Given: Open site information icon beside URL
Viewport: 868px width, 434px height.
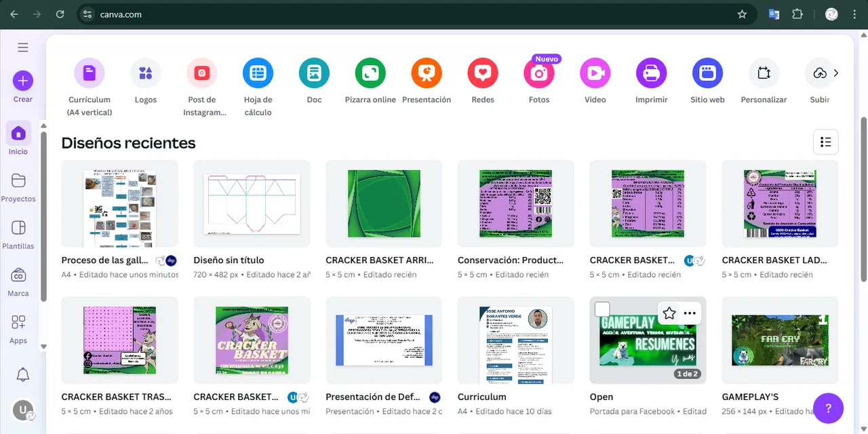Looking at the screenshot, I should click(87, 14).
